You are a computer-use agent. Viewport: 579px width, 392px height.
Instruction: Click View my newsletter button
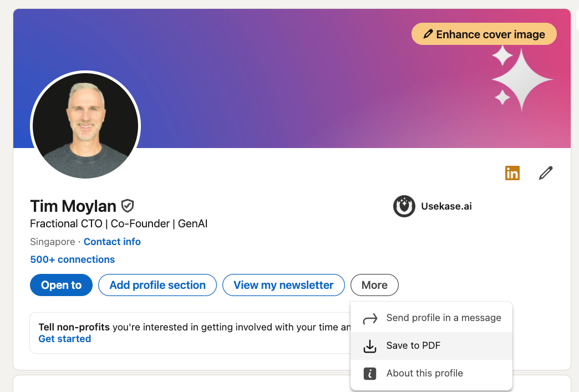(283, 285)
